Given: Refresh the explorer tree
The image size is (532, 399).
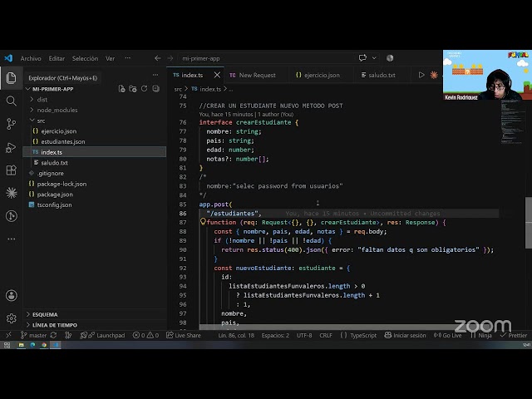Looking at the screenshot, I should coord(144,89).
